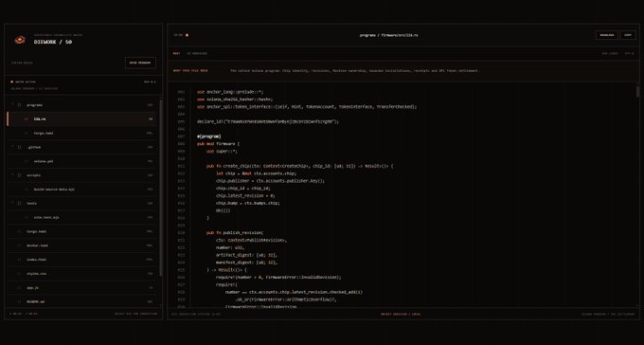The width and height of the screenshot is (644, 345).
Task: Click the 'pub mod firmware {' line
Action: click(x=218, y=144)
